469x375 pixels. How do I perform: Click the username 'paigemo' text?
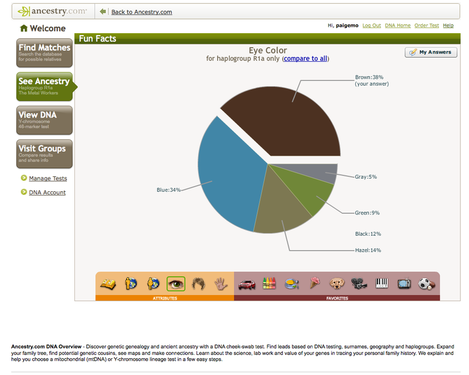tap(347, 25)
